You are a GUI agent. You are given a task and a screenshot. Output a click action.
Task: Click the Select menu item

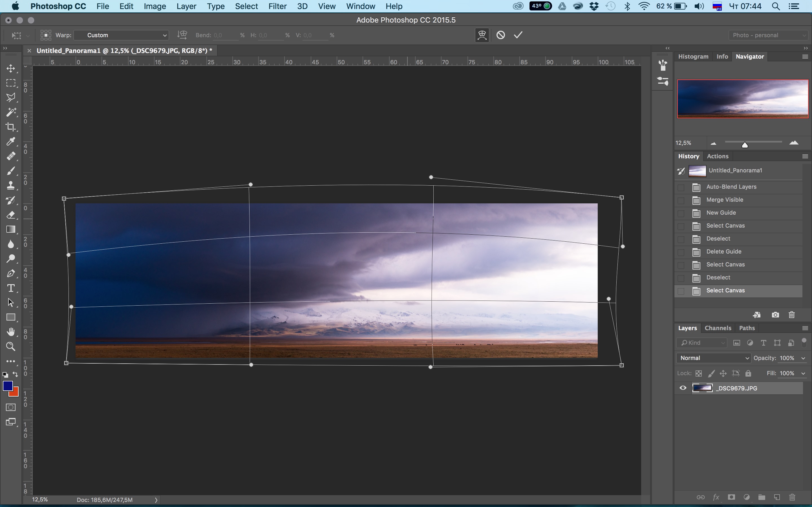pos(246,6)
